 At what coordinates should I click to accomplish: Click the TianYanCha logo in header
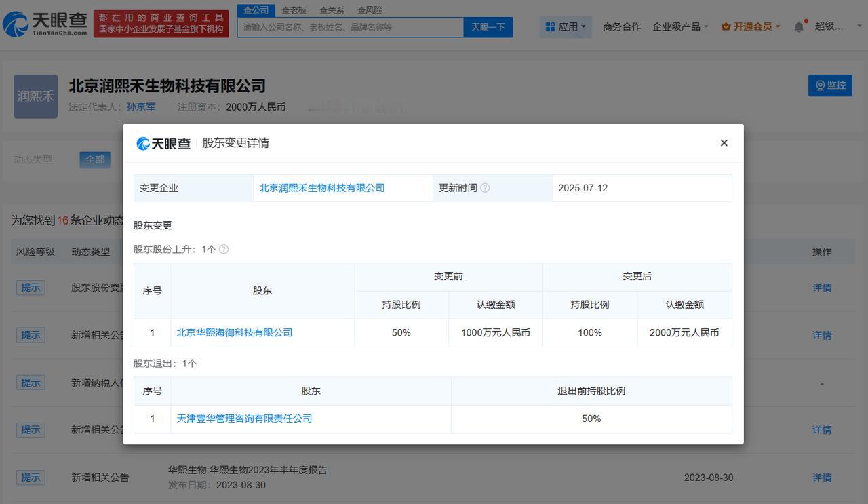coord(45,24)
